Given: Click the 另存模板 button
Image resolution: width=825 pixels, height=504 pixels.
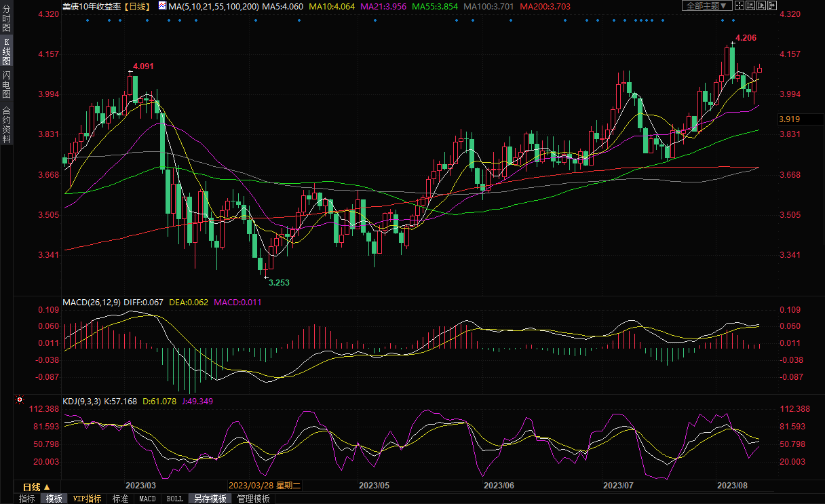Looking at the screenshot, I should pos(210,499).
